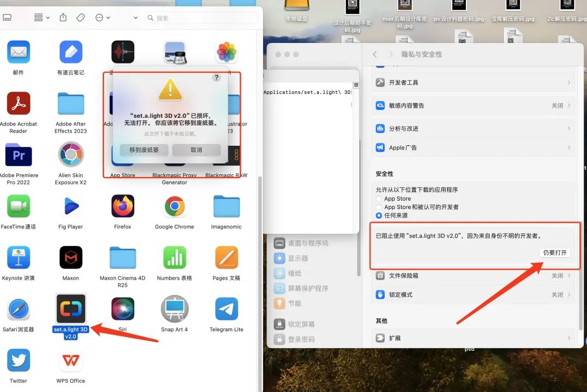Open the Mail (邮件) app icon
Image resolution: width=587 pixels, height=392 pixels.
[18, 52]
